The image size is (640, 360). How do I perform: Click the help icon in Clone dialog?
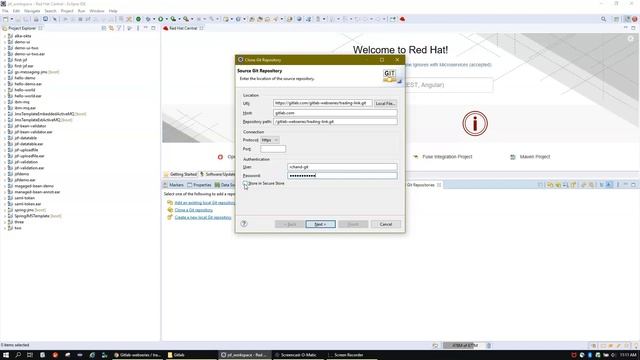(244, 224)
